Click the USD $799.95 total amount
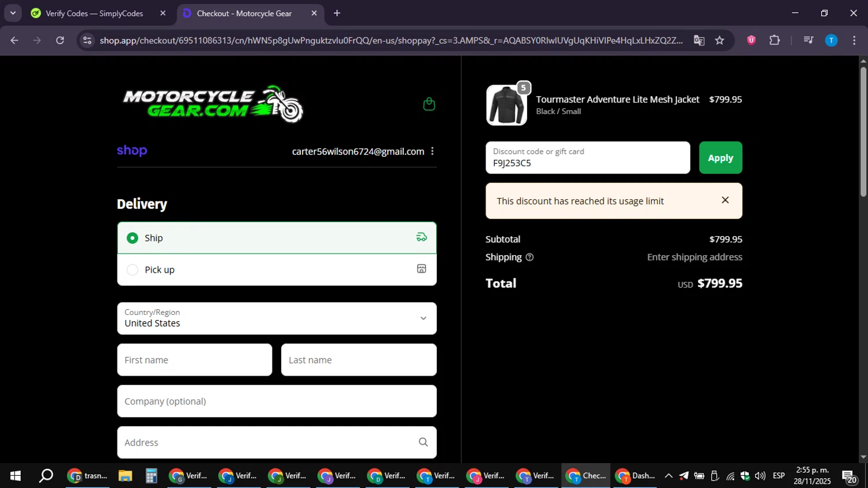Screen dimensions: 868x488 [x=710, y=284]
